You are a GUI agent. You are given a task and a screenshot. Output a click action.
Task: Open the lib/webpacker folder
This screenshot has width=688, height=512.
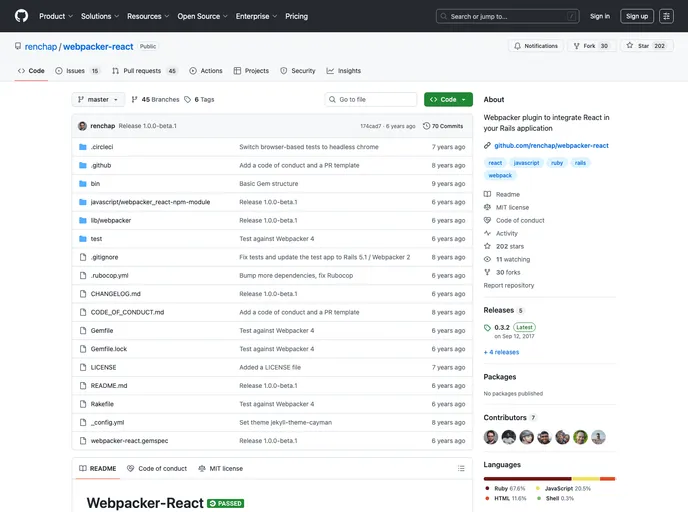111,221
